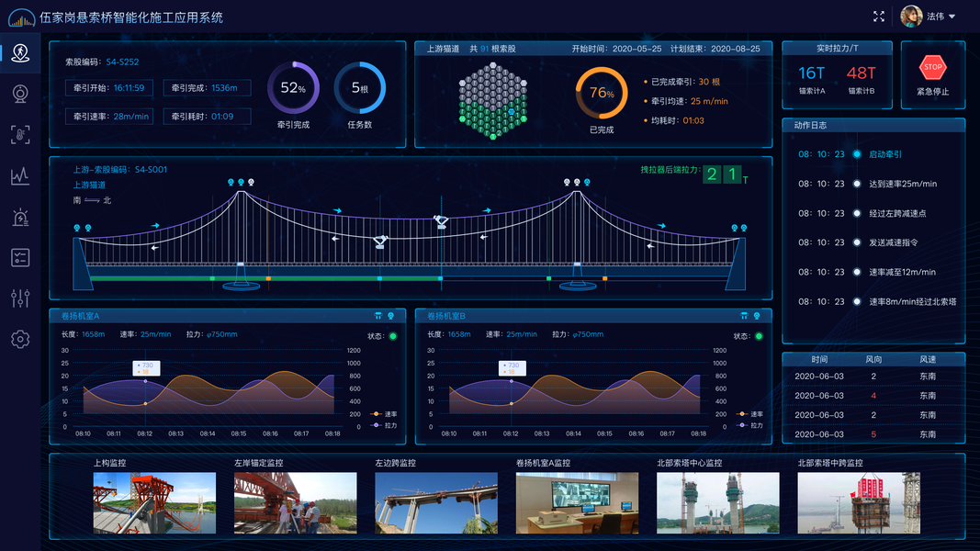980x551 pixels.
Task: Click the winch device icon in 卷扬机室A header
Action: [377, 316]
